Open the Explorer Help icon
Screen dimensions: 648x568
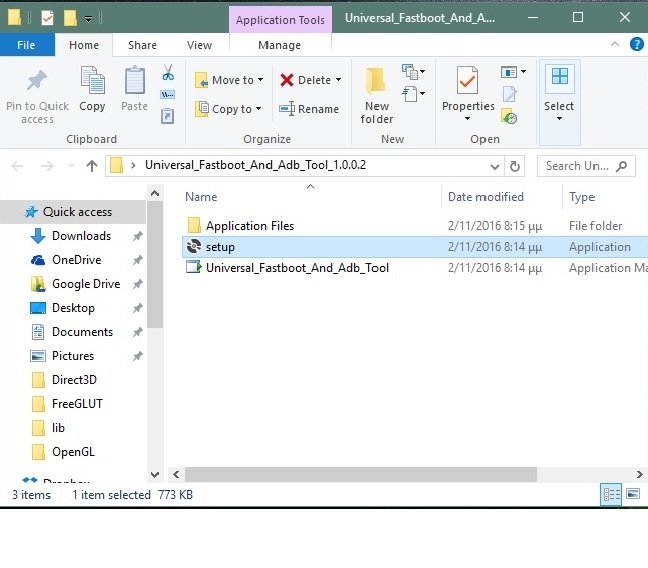637,44
